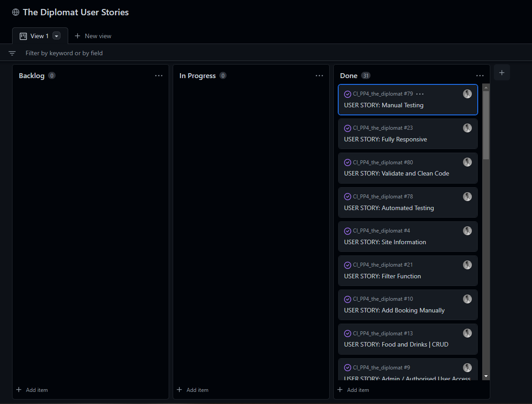This screenshot has height=404, width=532.
Task: Open USER STORY: Site Information
Action: click(x=385, y=242)
